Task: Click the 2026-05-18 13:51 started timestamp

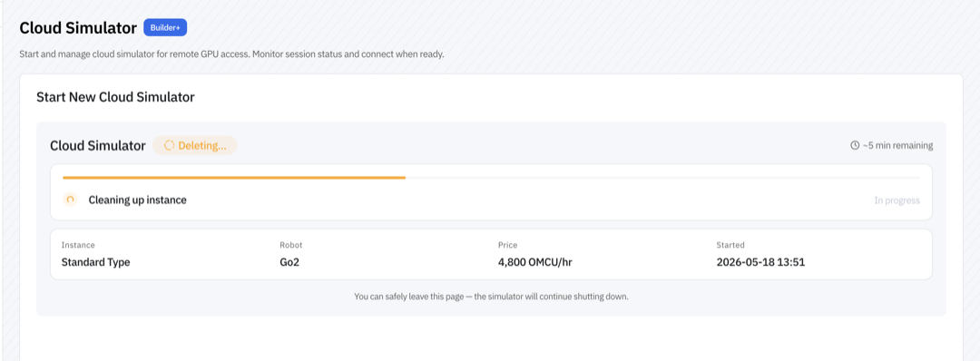Action: tap(760, 262)
